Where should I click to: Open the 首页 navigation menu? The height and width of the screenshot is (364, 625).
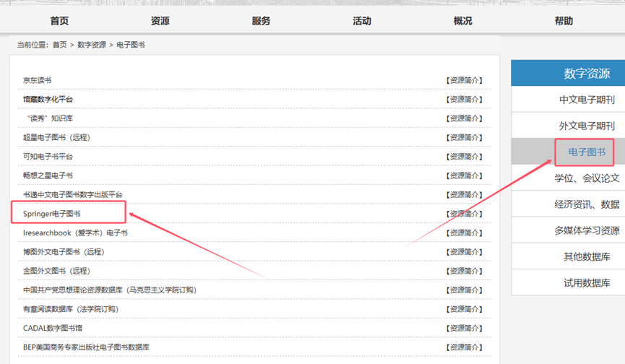[x=59, y=21]
